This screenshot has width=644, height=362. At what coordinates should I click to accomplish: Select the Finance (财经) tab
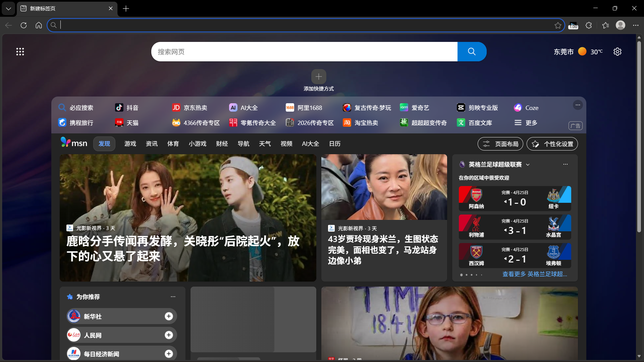(222, 144)
